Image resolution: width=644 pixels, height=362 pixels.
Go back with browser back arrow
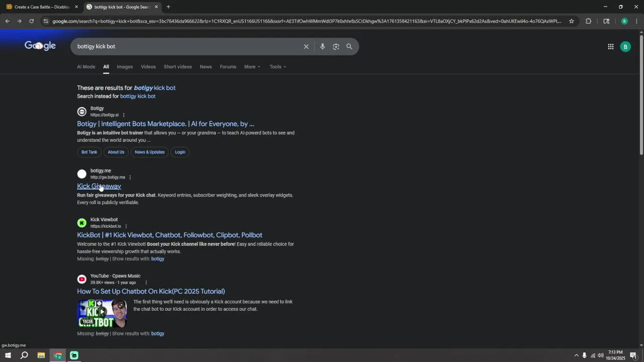[x=7, y=21]
